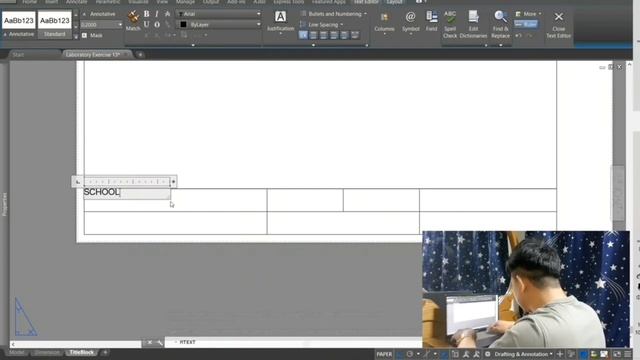Toggle italic text formatting

[157, 14]
